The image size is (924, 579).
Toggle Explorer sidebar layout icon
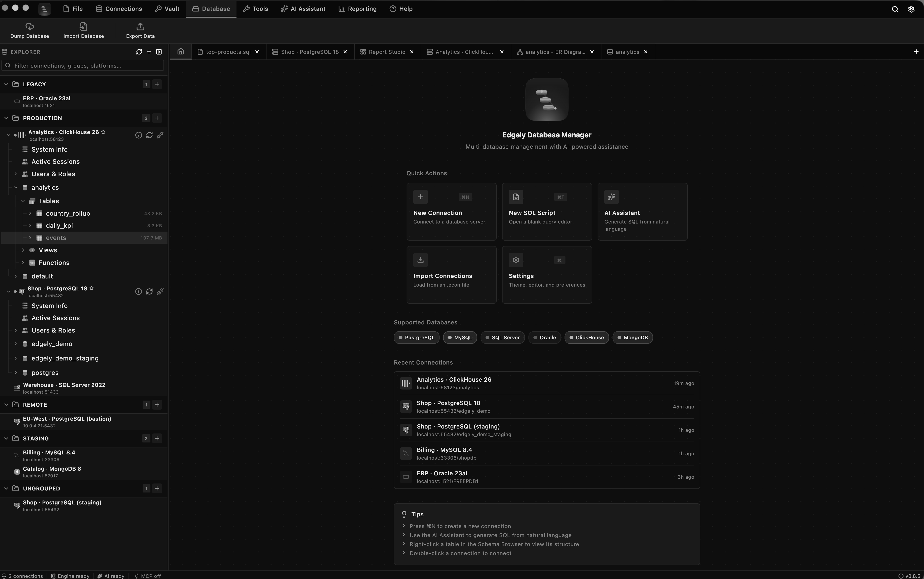(159, 52)
